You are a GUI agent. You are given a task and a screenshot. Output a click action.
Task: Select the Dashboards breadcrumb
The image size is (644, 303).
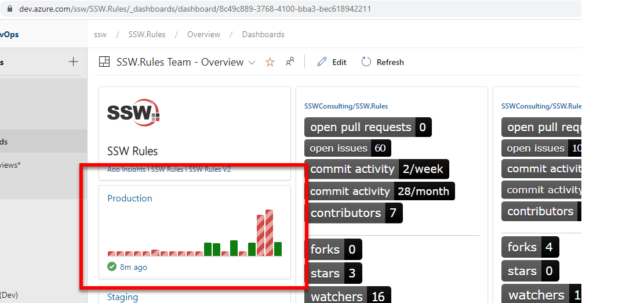[x=263, y=34]
